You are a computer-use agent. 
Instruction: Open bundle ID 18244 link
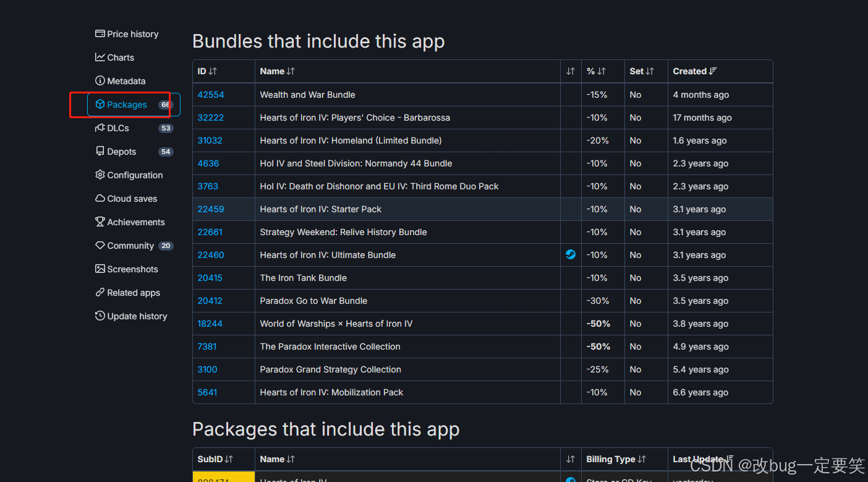tap(210, 324)
